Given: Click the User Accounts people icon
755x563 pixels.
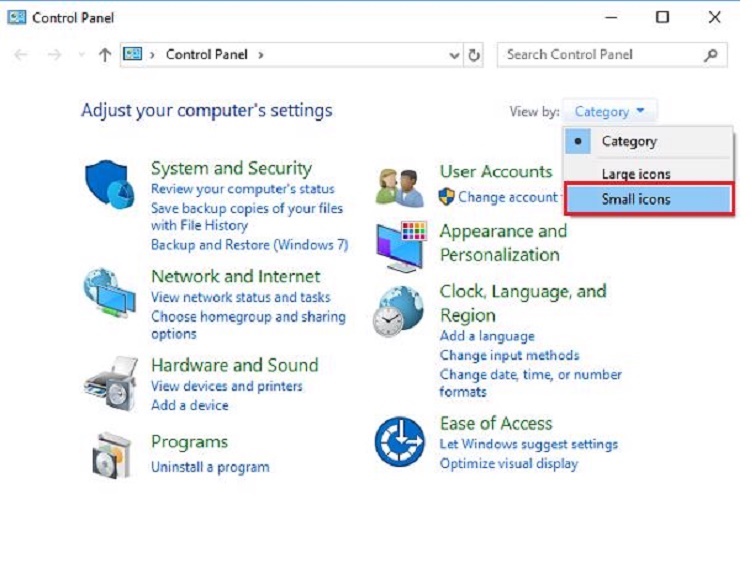Looking at the screenshot, I should tap(400, 185).
